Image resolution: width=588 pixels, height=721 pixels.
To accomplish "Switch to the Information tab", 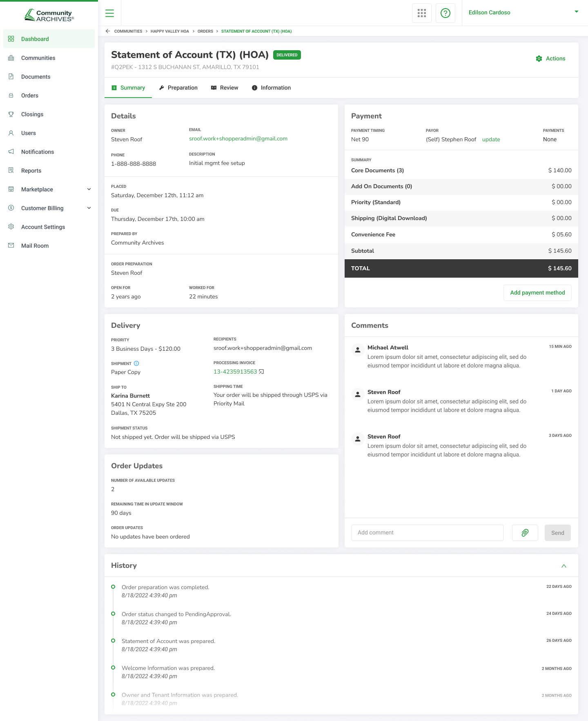I will [272, 88].
